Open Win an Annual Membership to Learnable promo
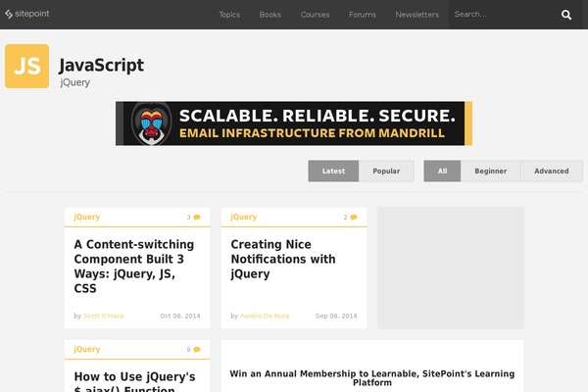Image resolution: width=588 pixels, height=392 pixels. 372,378
